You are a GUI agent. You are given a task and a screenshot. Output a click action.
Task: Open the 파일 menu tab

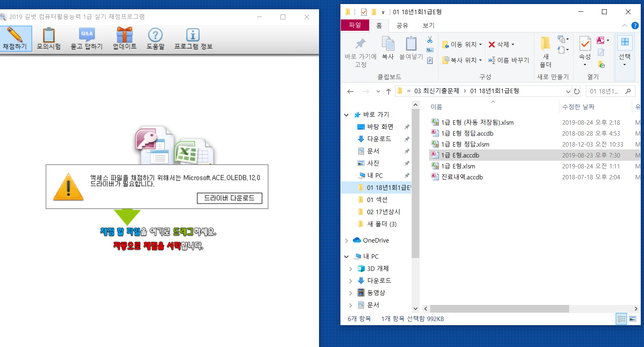point(355,25)
